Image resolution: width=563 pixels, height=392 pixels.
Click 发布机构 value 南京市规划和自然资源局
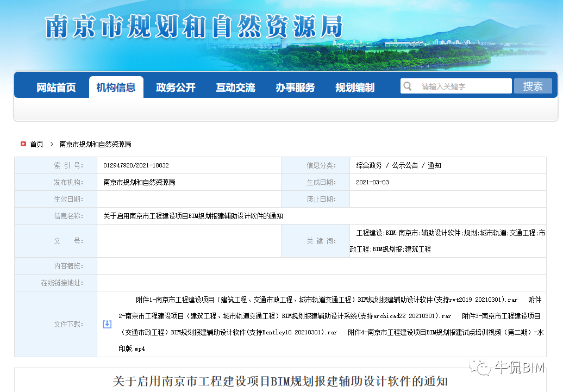(139, 182)
